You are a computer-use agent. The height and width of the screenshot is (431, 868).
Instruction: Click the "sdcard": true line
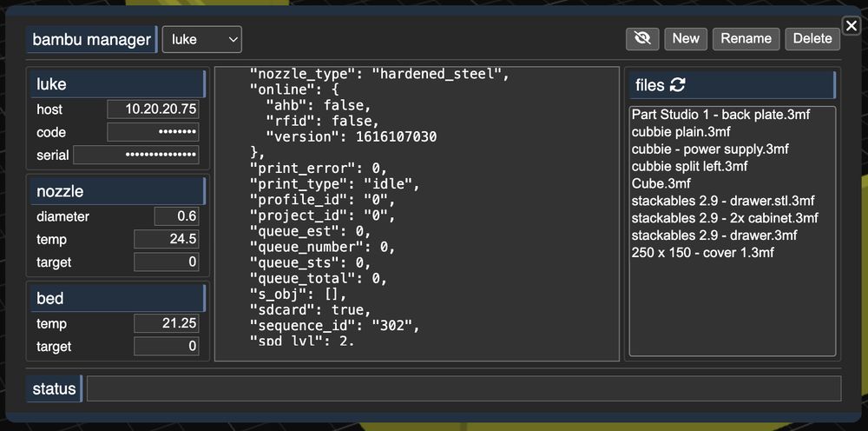pyautogui.click(x=311, y=309)
